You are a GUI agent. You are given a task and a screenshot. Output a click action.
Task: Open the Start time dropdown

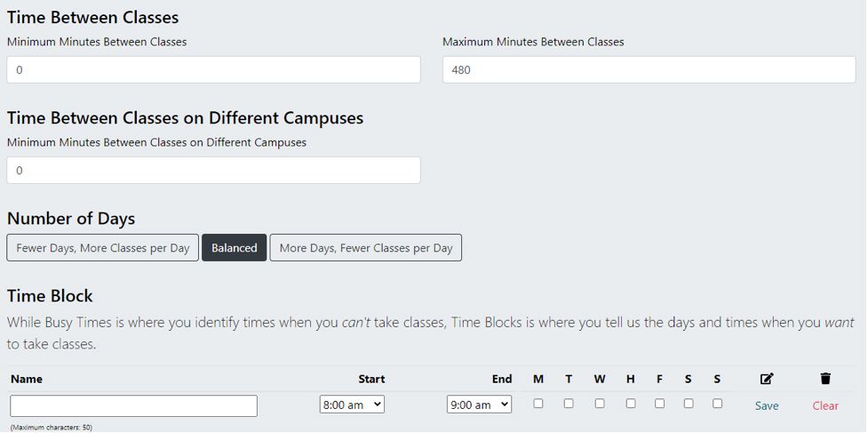(x=352, y=405)
